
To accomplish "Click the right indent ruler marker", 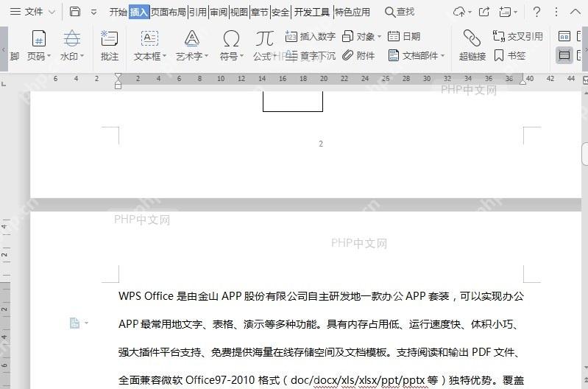I will pos(523,81).
